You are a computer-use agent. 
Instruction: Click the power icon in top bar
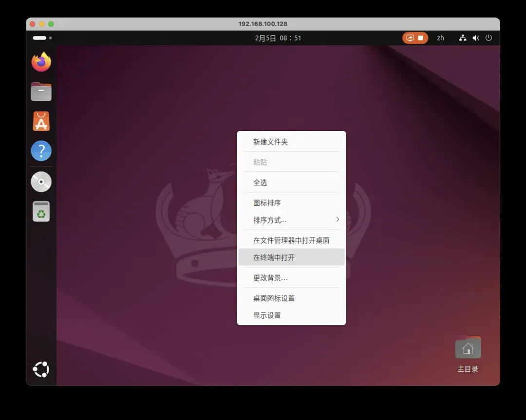489,38
